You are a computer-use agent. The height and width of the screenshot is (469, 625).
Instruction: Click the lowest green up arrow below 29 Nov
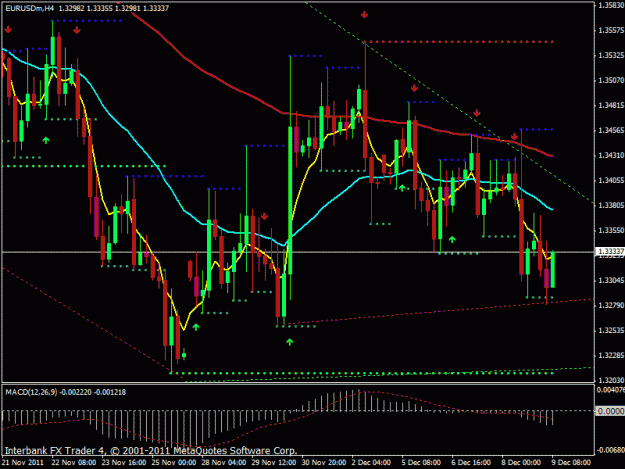click(x=290, y=341)
